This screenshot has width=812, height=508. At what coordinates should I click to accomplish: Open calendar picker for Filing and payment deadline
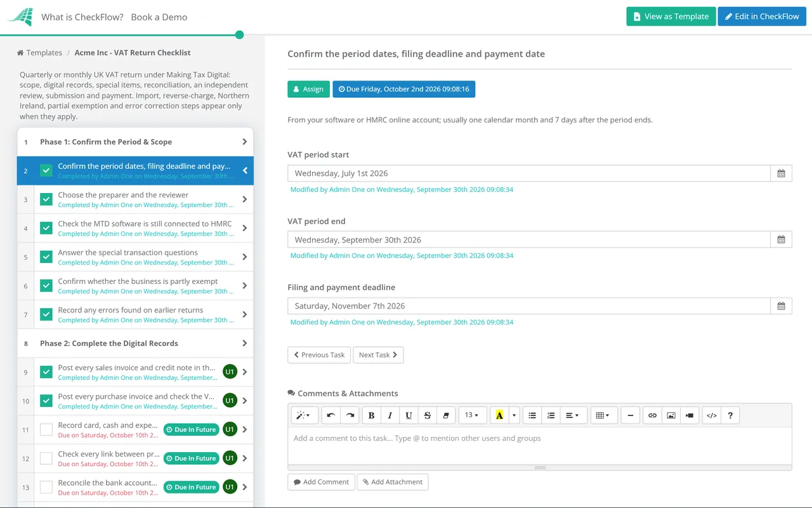781,306
